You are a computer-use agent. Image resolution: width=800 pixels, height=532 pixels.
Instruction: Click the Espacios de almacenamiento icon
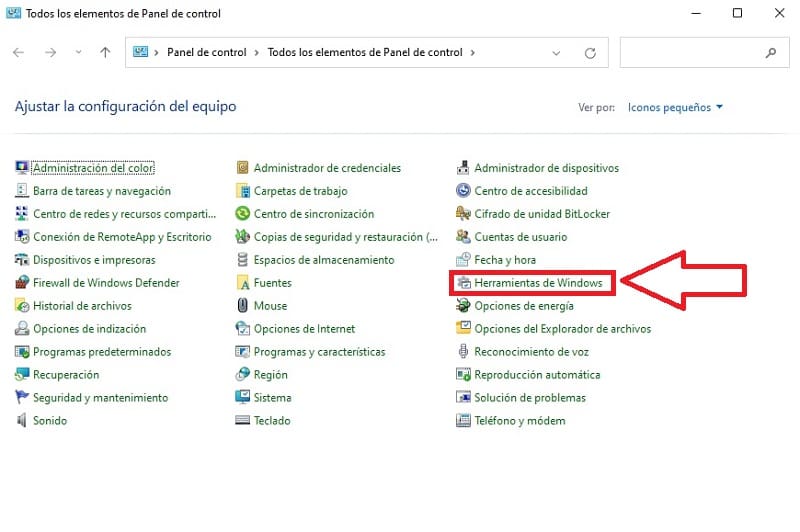click(x=242, y=259)
